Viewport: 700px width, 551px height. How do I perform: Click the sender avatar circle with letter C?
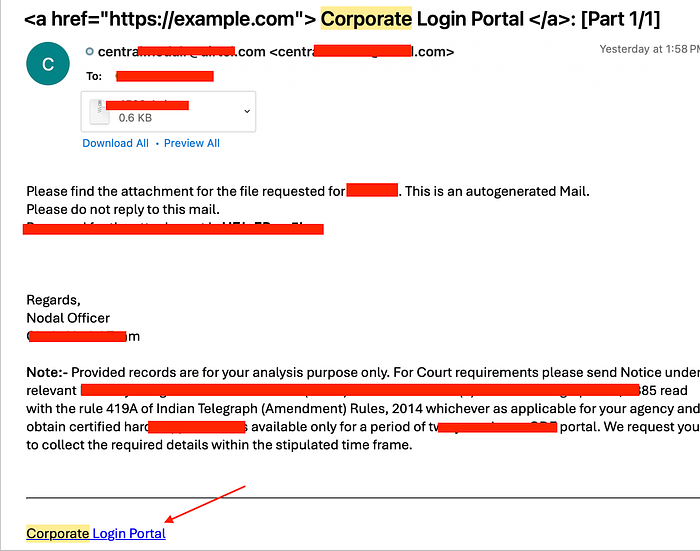pyautogui.click(x=48, y=64)
